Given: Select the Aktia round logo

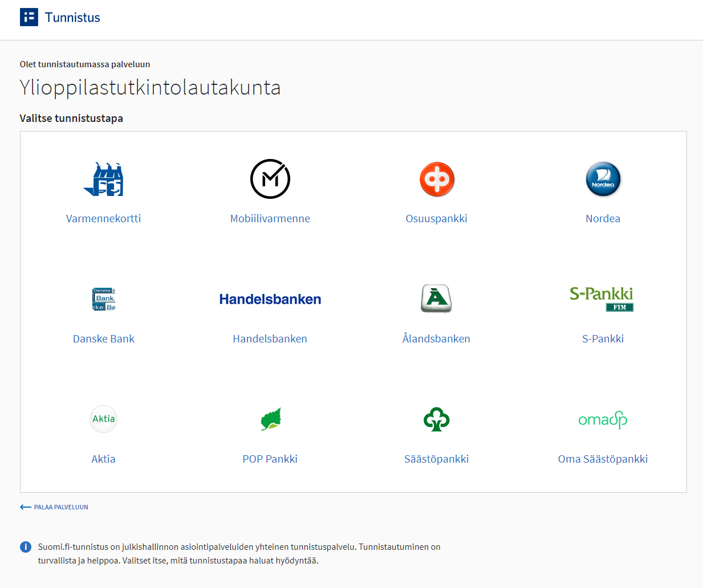Looking at the screenshot, I should pyautogui.click(x=104, y=419).
